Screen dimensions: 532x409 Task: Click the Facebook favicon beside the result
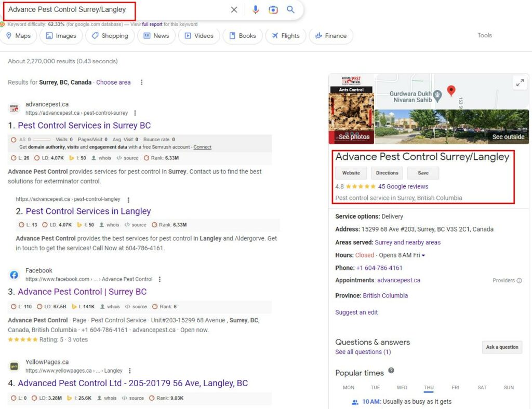click(x=14, y=275)
